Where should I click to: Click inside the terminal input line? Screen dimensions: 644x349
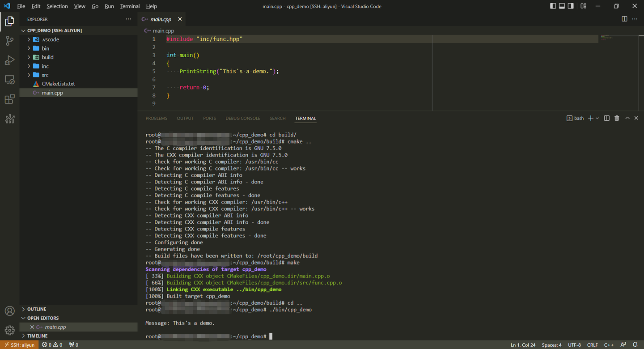pyautogui.click(x=313, y=336)
